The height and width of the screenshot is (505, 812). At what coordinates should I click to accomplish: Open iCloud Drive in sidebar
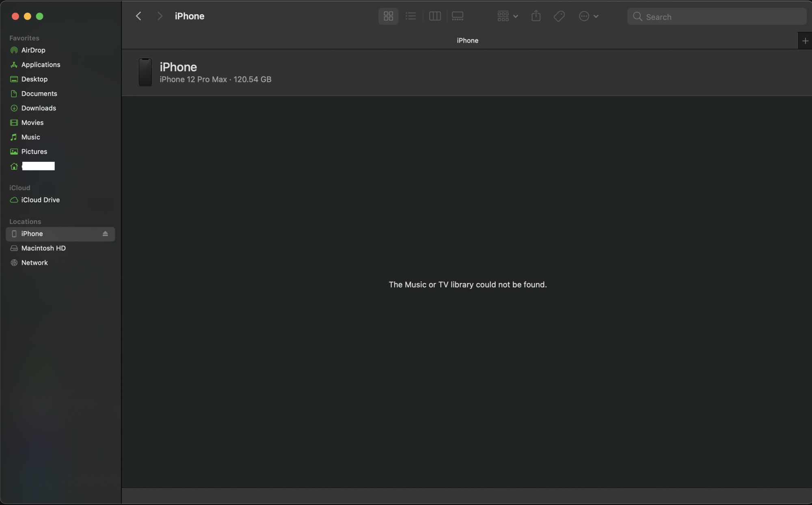40,200
